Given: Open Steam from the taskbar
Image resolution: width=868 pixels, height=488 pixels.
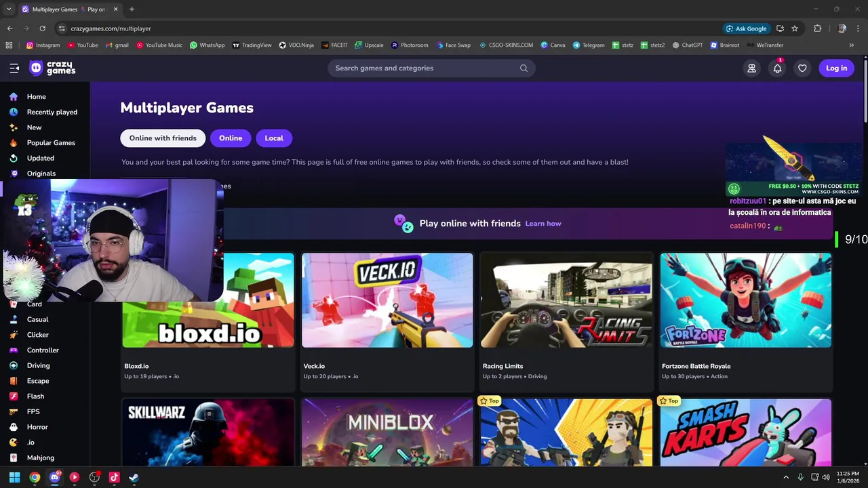Looking at the screenshot, I should tap(134, 477).
